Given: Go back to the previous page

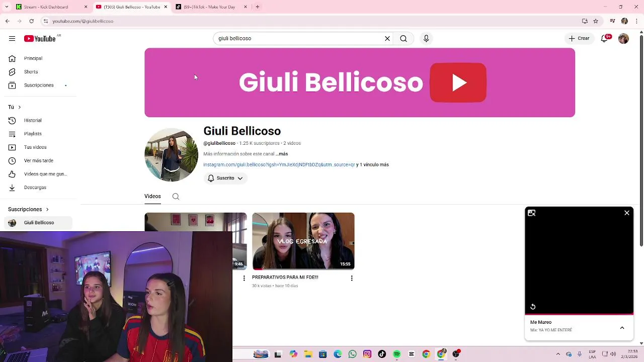Looking at the screenshot, I should pyautogui.click(x=7, y=21).
